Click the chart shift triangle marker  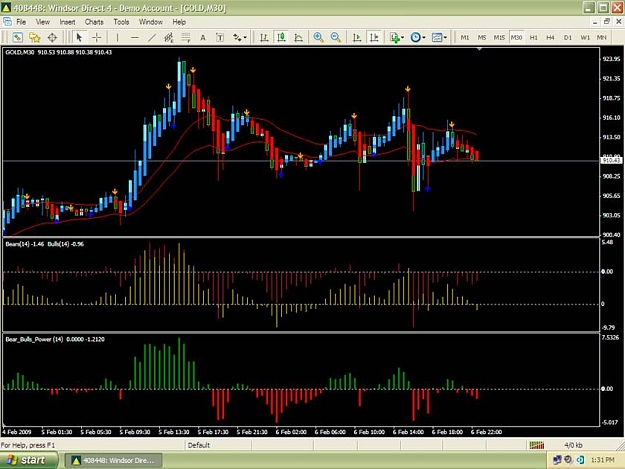point(480,49)
